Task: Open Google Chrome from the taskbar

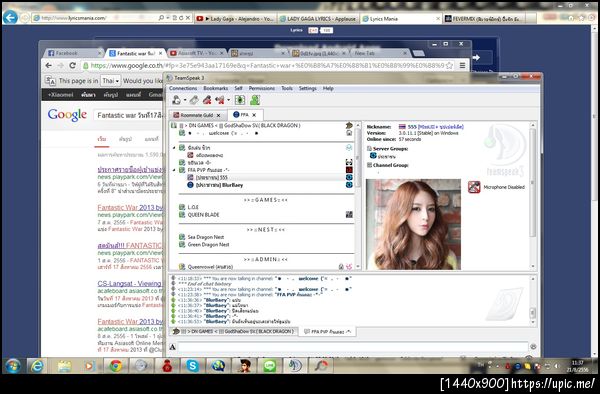Action: point(115,366)
